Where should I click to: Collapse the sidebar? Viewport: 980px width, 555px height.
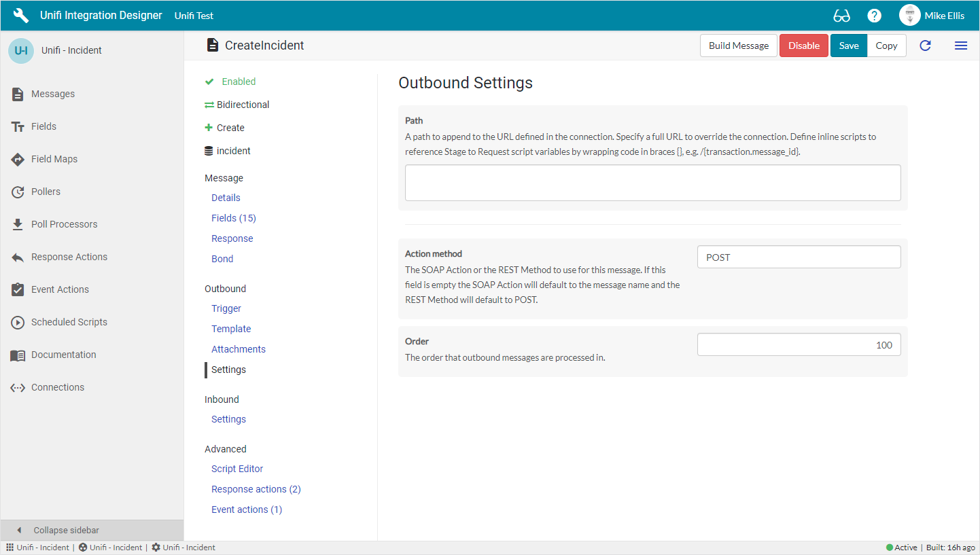[66, 530]
